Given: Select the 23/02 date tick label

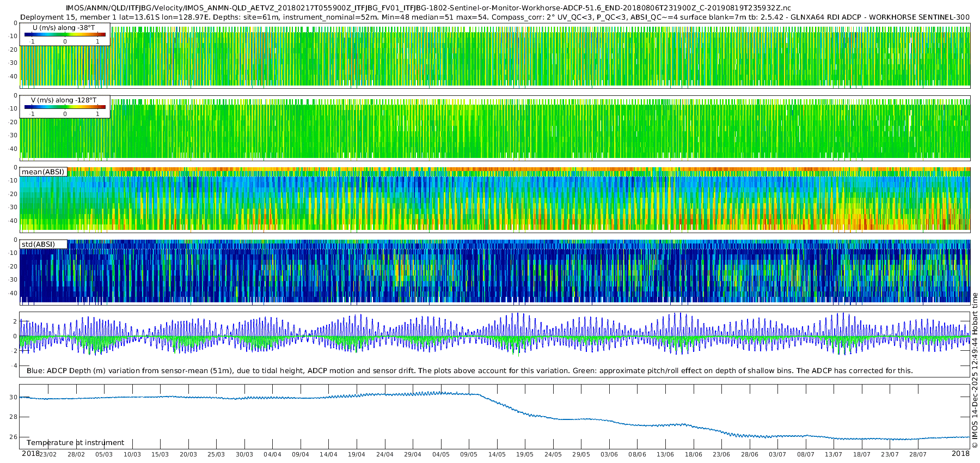Looking at the screenshot, I should [48, 454].
